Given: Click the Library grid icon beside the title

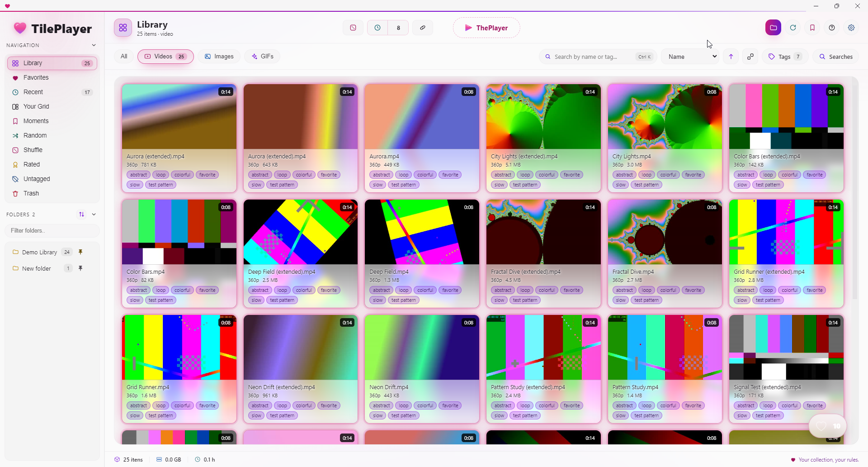Looking at the screenshot, I should (x=123, y=28).
